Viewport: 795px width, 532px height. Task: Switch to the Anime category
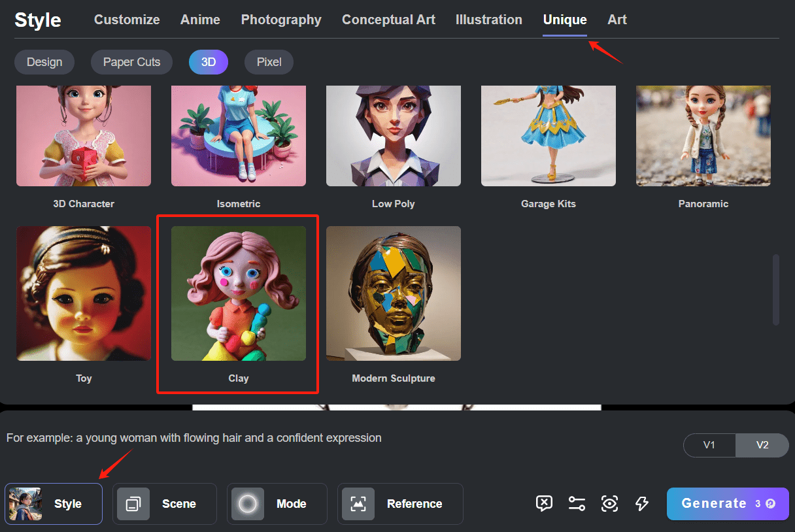pos(200,20)
